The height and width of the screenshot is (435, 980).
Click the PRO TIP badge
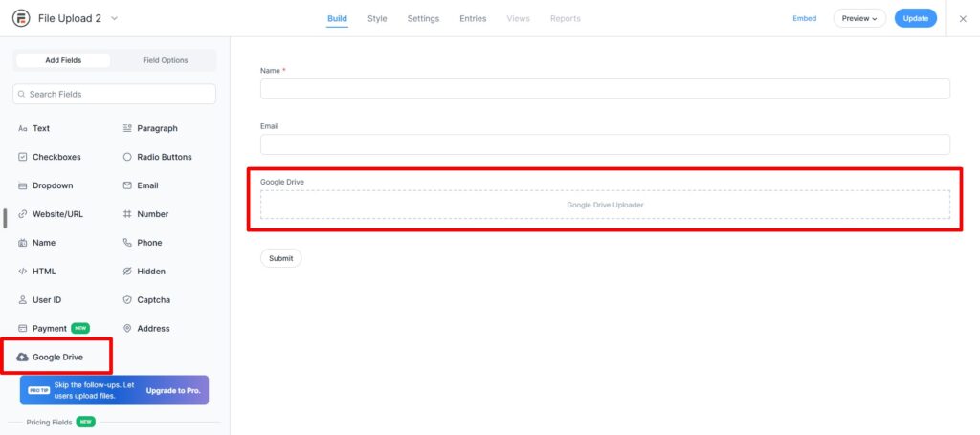(x=39, y=391)
